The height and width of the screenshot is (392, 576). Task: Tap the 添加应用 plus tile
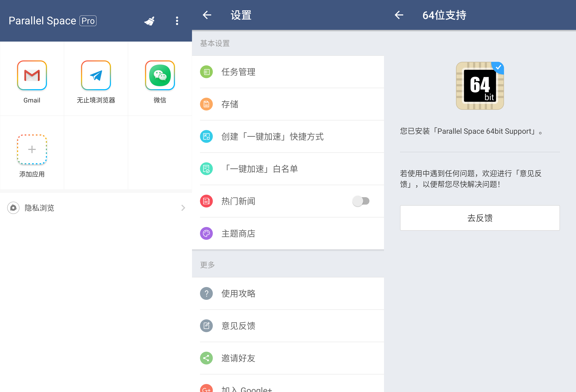tap(32, 149)
